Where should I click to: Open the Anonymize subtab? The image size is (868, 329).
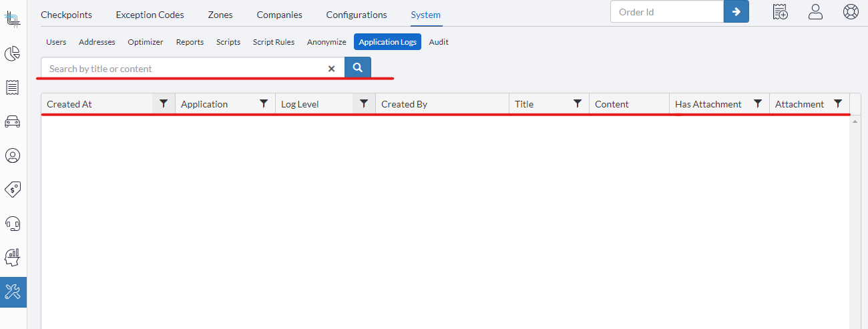(327, 42)
